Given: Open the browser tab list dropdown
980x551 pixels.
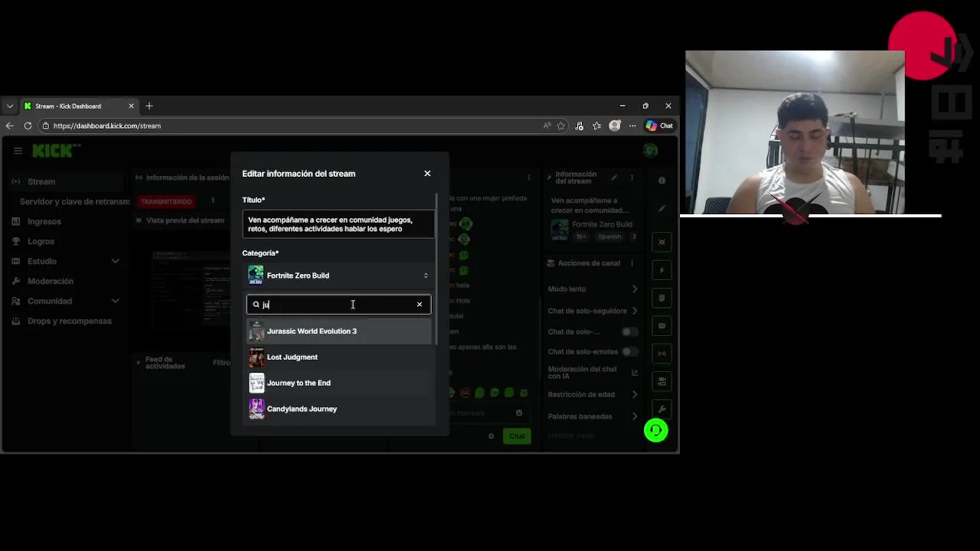Looking at the screenshot, I should pos(9,106).
